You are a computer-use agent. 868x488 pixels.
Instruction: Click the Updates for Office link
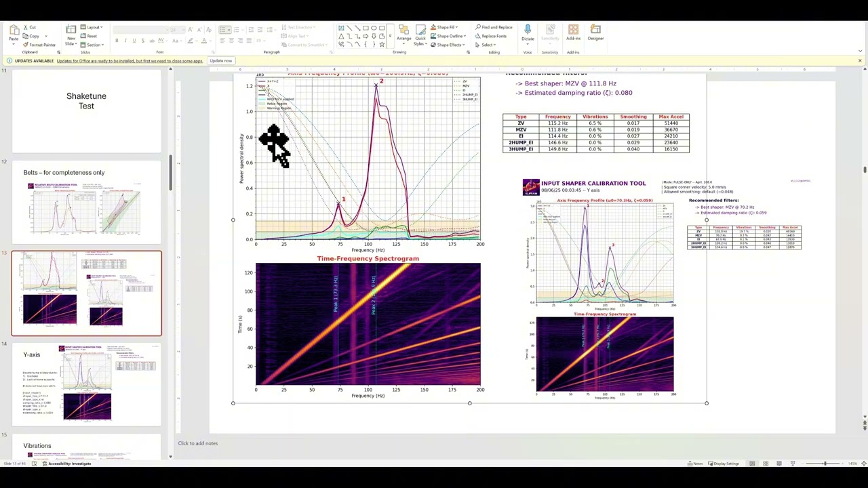pyautogui.click(x=130, y=61)
